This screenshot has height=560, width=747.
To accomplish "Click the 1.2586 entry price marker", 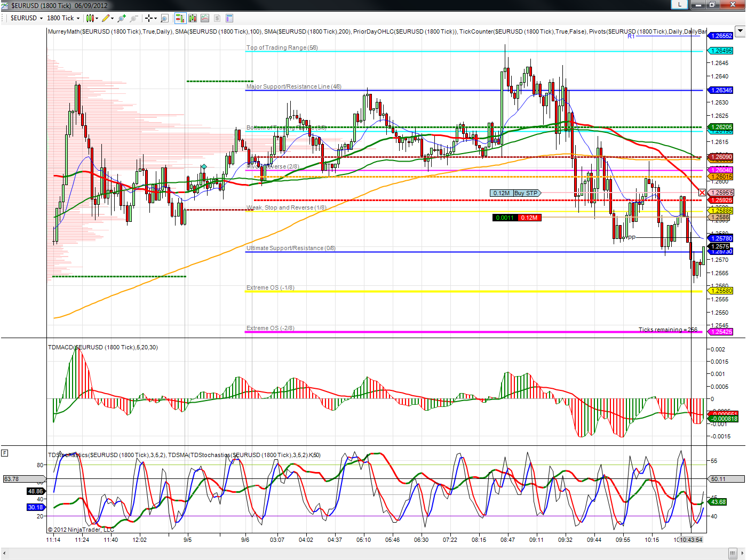I will coord(719,217).
